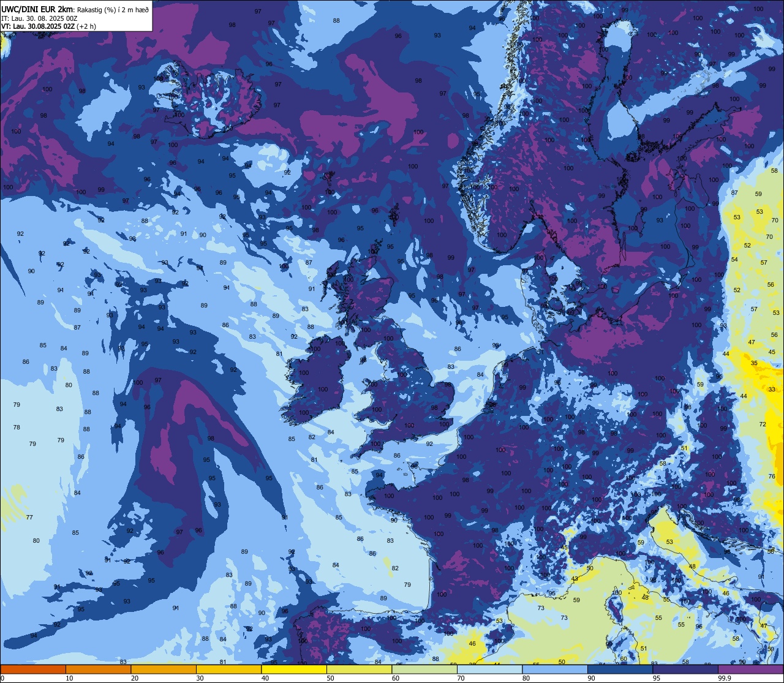The height and width of the screenshot is (683, 784).
Task: Click the legend tick label '60'
Action: (396, 678)
